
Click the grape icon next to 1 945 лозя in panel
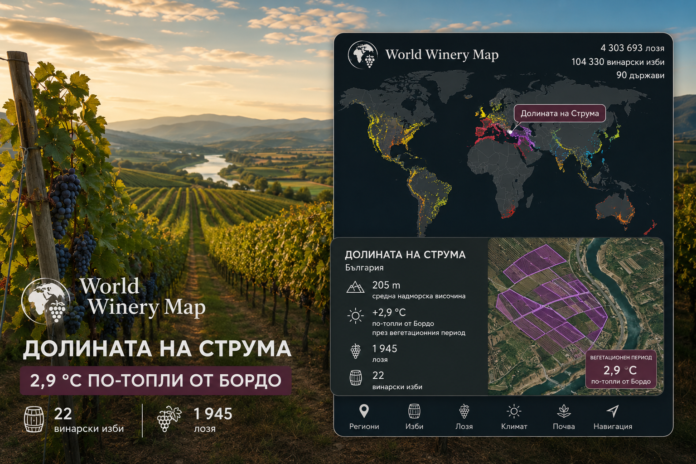click(x=356, y=351)
